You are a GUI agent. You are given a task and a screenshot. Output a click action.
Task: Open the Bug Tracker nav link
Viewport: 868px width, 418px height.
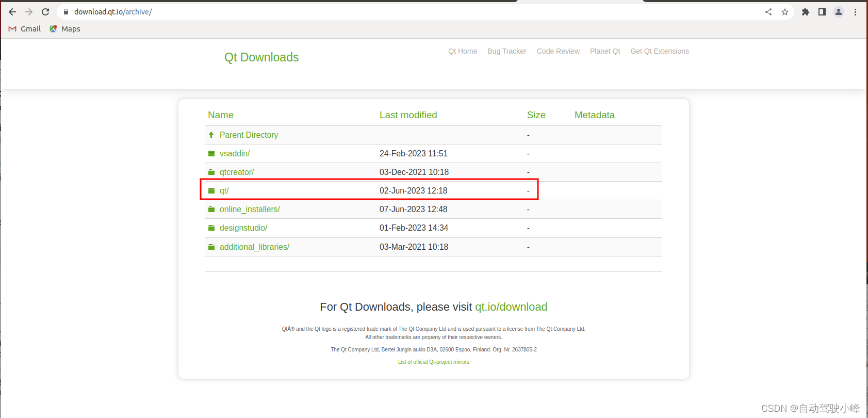point(507,51)
